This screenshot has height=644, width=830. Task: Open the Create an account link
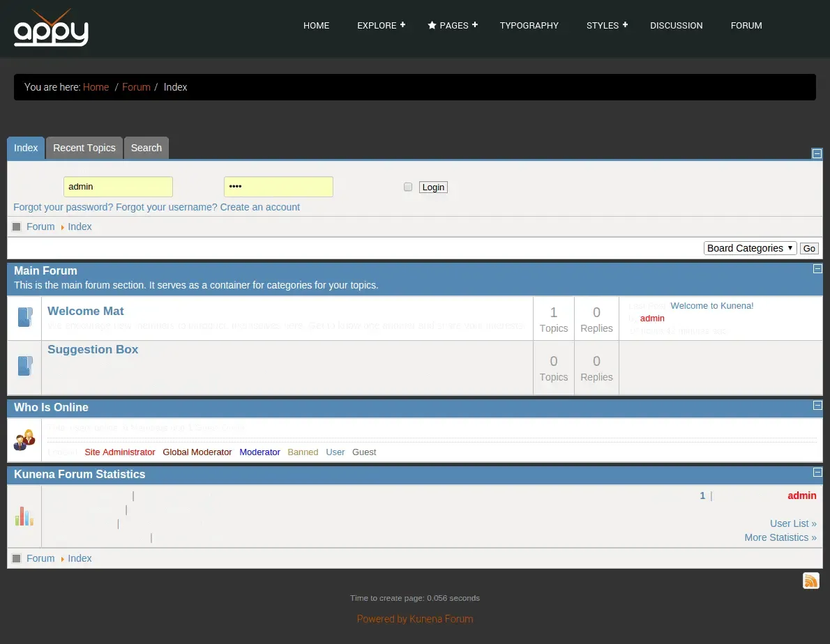[x=260, y=207]
